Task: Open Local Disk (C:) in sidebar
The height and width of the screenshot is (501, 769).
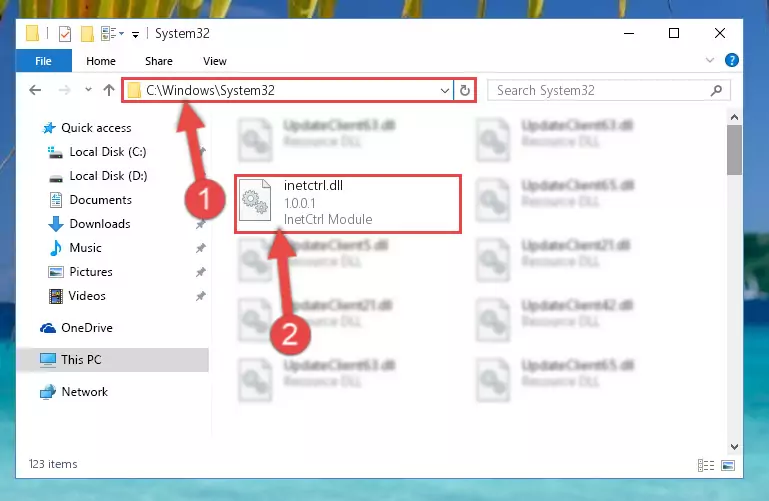Action: [x=108, y=152]
